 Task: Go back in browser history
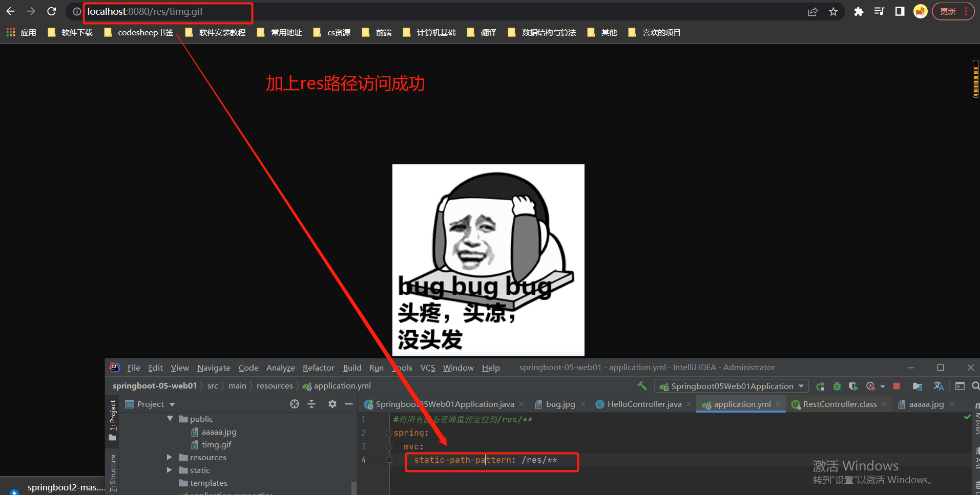10,11
